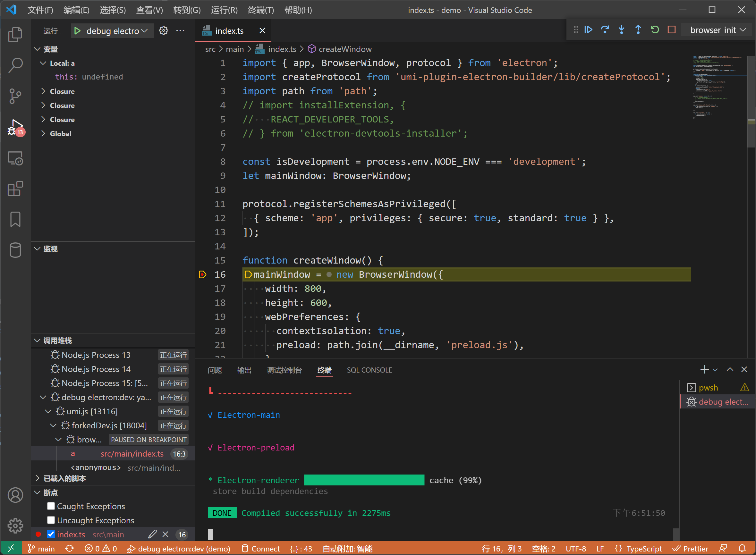
Task: Click Connect in the status bar
Action: (x=260, y=548)
